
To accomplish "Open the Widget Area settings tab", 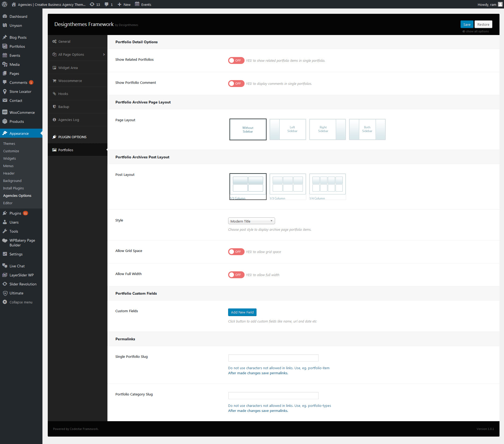I will (68, 68).
